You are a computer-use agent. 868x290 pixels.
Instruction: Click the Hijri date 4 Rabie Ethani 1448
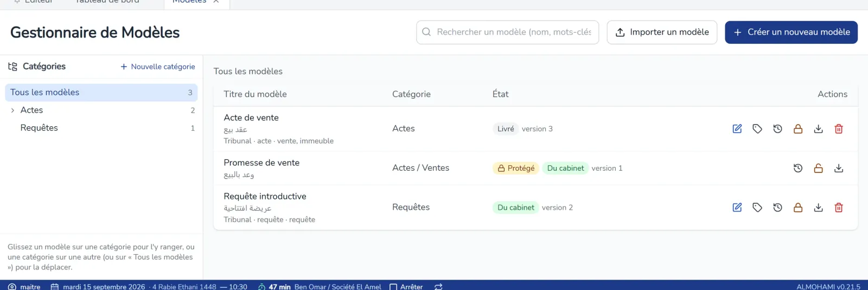184,287
